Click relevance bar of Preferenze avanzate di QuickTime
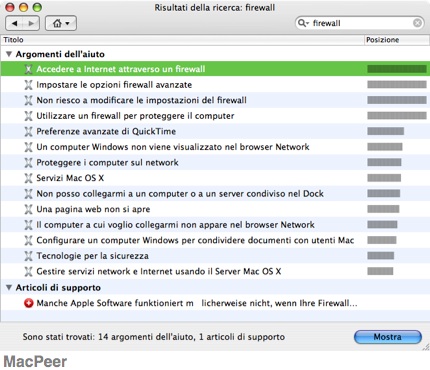430x370 pixels. click(x=386, y=131)
